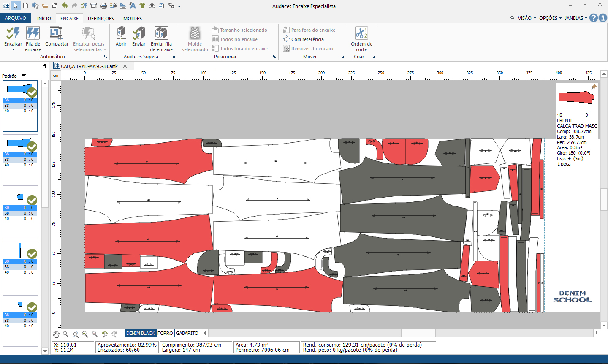Click the green t-shirt icon
608x364 pixels.
pos(142,6)
